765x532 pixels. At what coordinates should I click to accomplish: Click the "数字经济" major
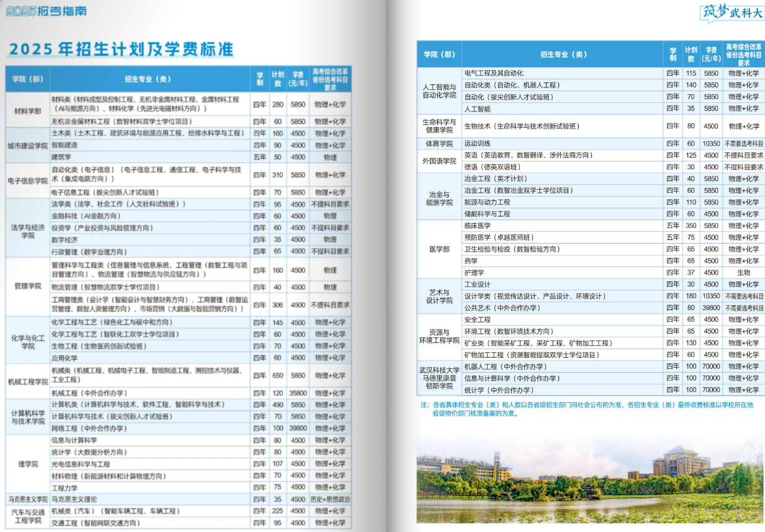[65, 239]
